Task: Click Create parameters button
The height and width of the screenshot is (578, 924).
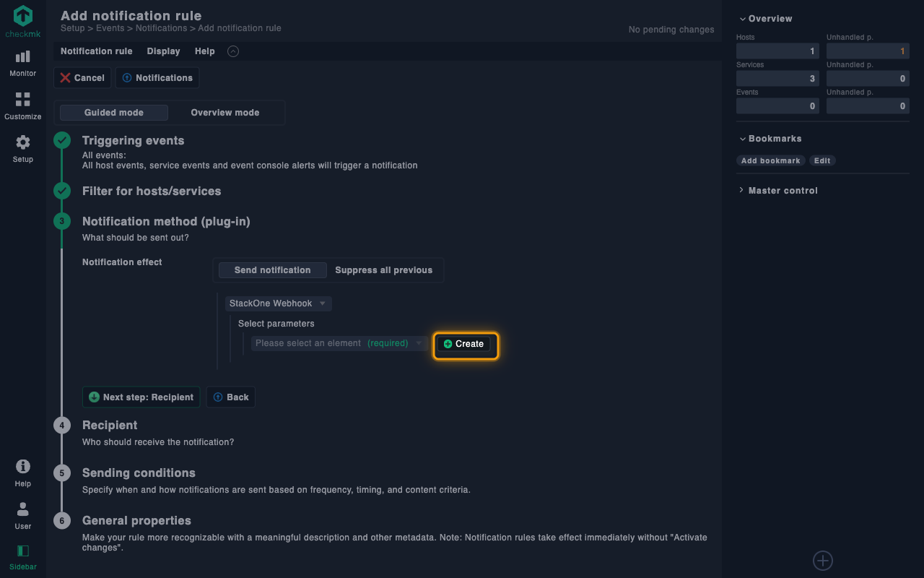Action: 463,344
